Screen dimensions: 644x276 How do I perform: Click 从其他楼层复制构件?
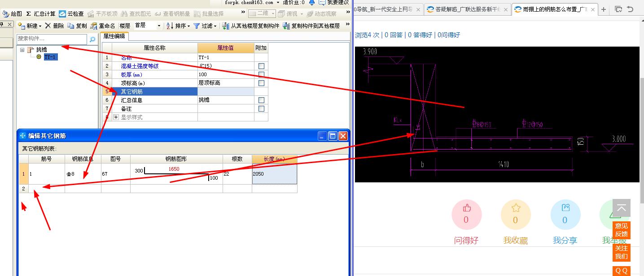coord(251,26)
